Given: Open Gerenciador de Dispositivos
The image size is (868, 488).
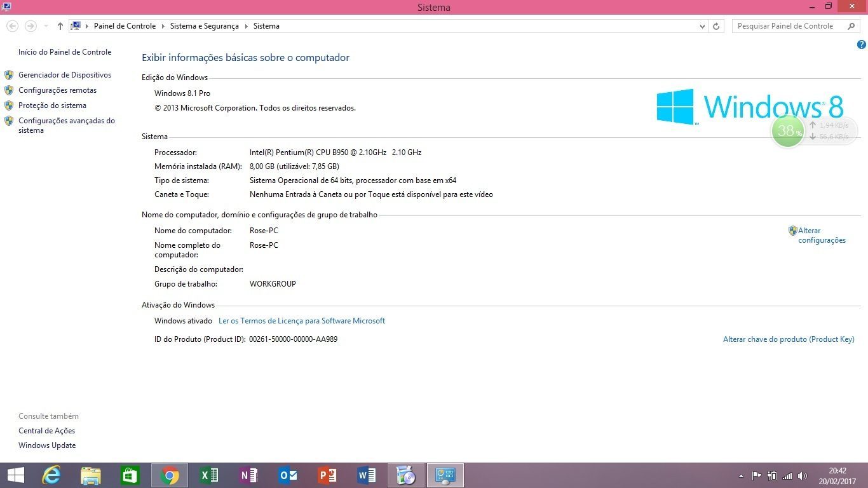Looking at the screenshot, I should 65,75.
